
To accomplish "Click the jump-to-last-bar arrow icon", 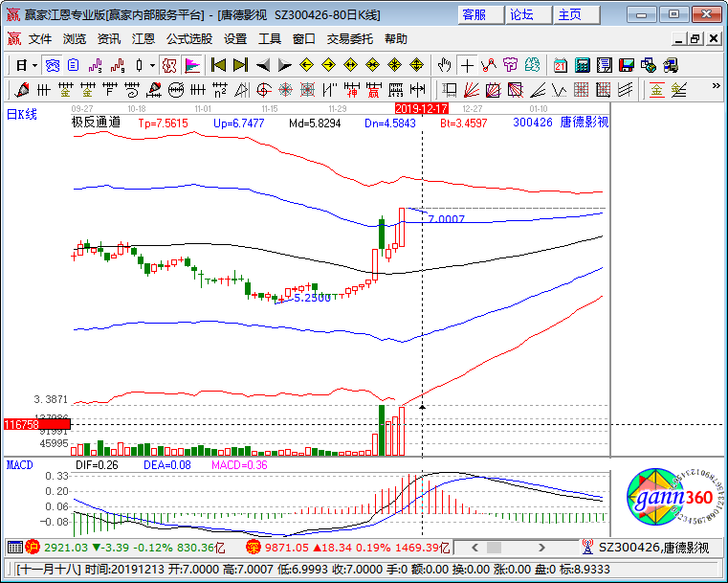I will (x=240, y=65).
